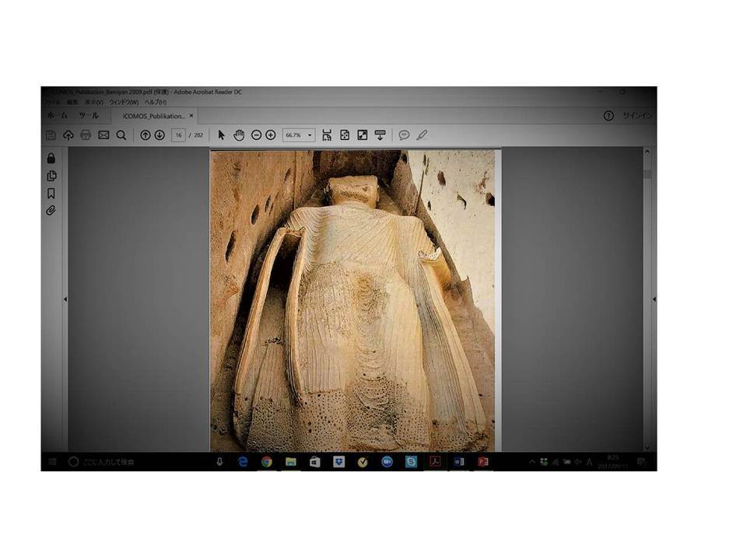747x560 pixels.
Task: Open the ファイル (File) menu
Action: (x=52, y=103)
